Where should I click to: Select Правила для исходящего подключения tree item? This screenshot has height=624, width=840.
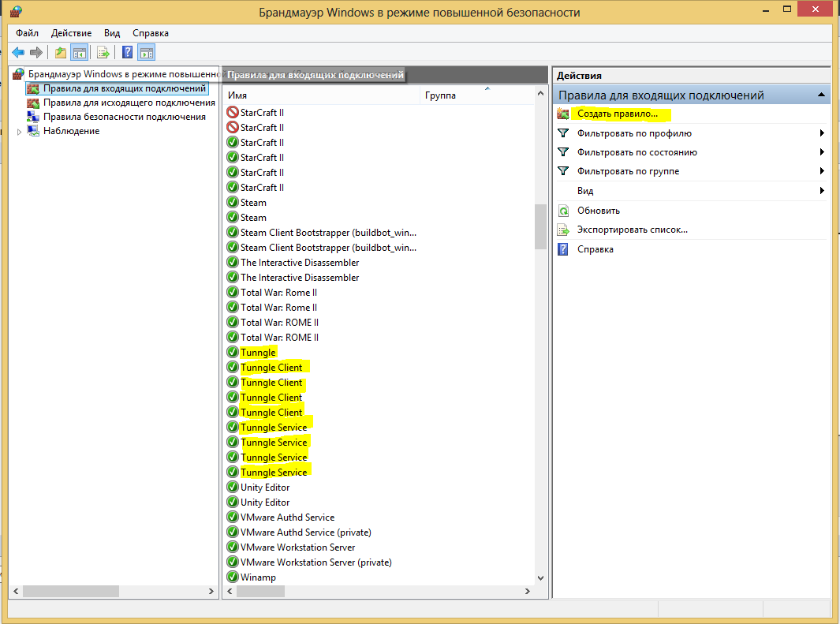point(129,103)
